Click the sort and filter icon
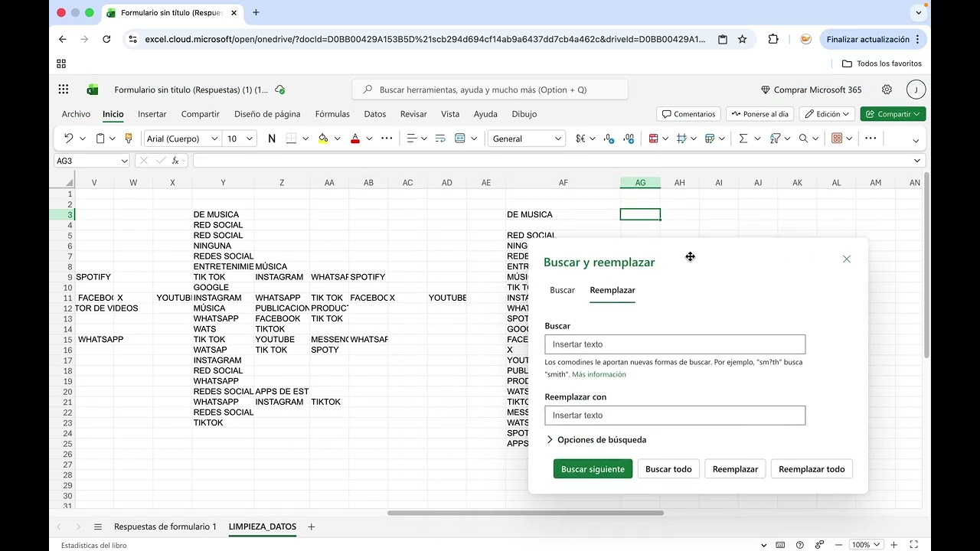This screenshot has height=551, width=980. tap(776, 139)
